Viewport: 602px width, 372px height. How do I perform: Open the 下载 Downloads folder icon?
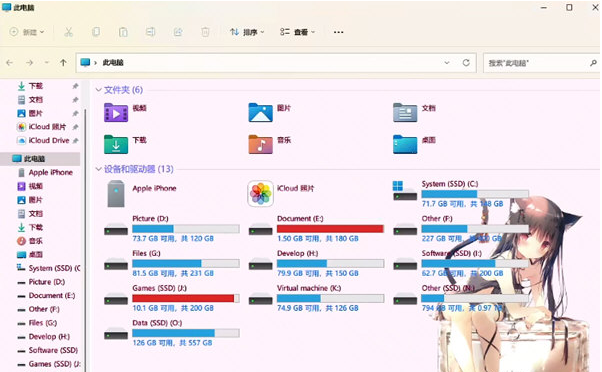(116, 144)
